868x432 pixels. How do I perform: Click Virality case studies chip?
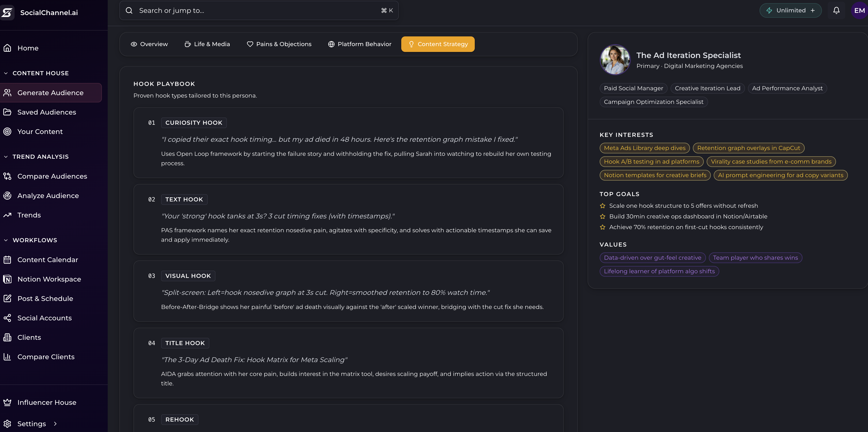[x=771, y=161]
